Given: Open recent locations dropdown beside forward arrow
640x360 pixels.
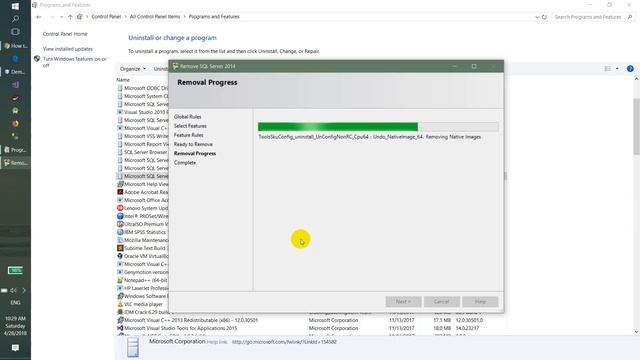Looking at the screenshot, I should coord(62,17).
